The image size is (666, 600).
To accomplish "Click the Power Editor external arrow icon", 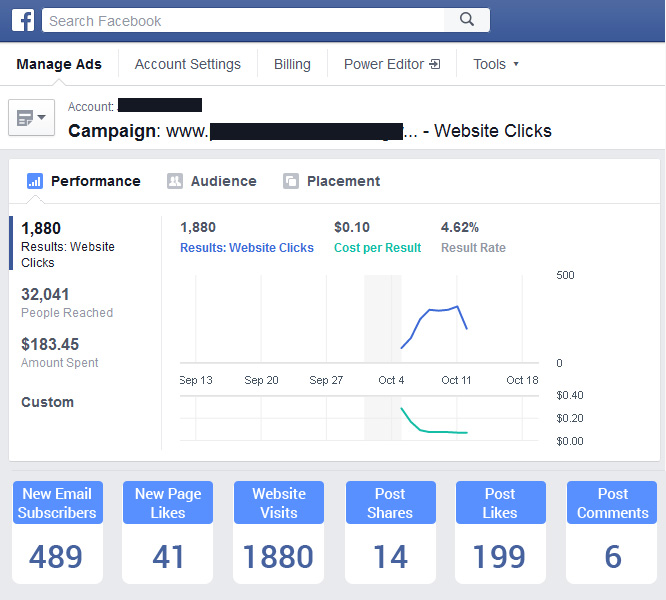I will point(435,64).
